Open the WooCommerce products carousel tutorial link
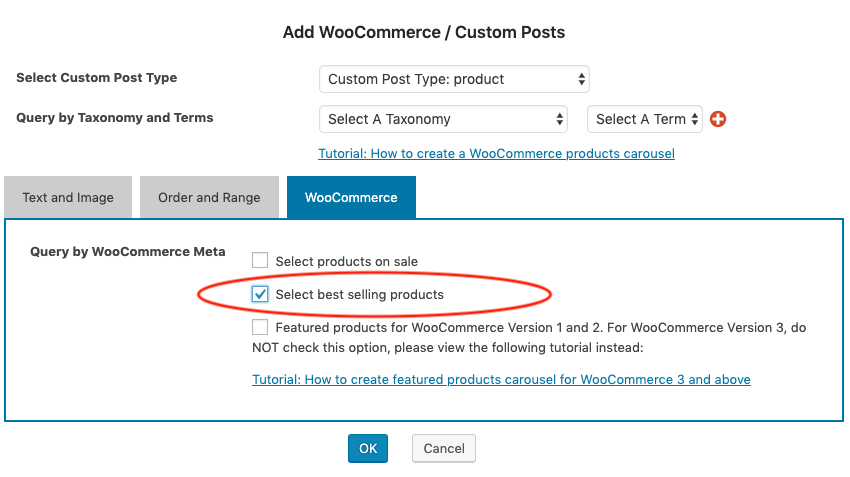This screenshot has height=477, width=850. (x=496, y=154)
